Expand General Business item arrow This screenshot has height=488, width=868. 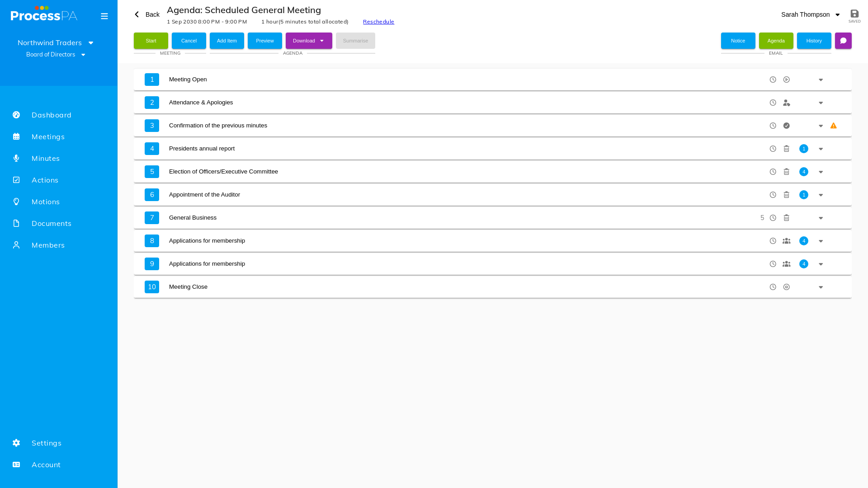click(x=821, y=218)
